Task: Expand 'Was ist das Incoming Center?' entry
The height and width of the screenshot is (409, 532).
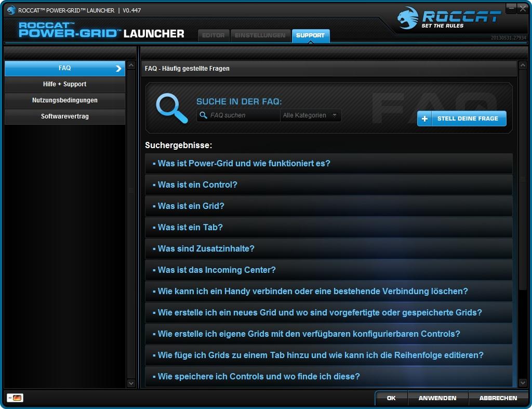Action: [217, 270]
